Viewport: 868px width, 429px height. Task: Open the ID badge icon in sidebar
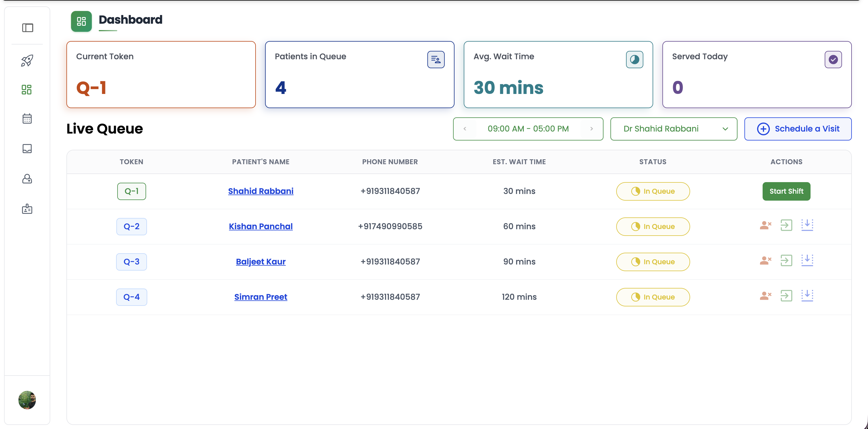(x=27, y=209)
